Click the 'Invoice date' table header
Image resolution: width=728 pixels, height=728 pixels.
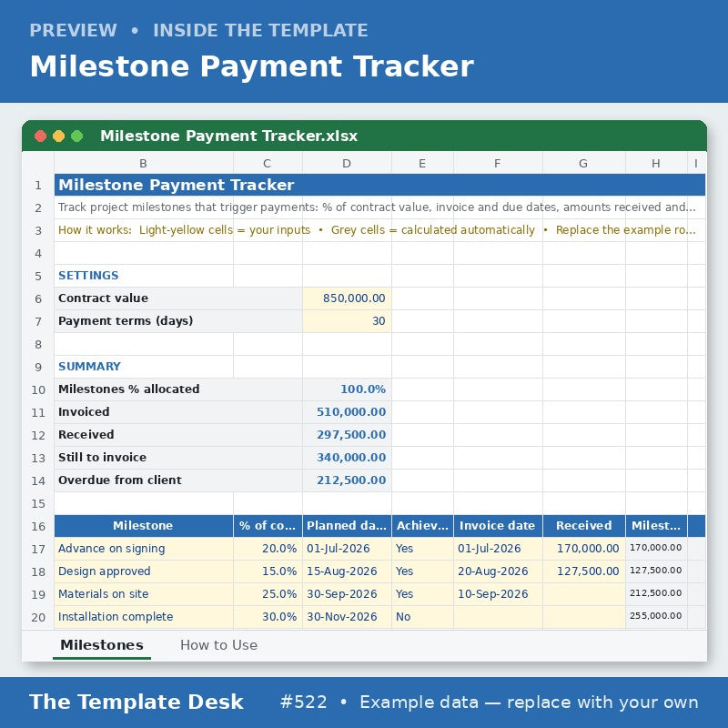(x=498, y=526)
